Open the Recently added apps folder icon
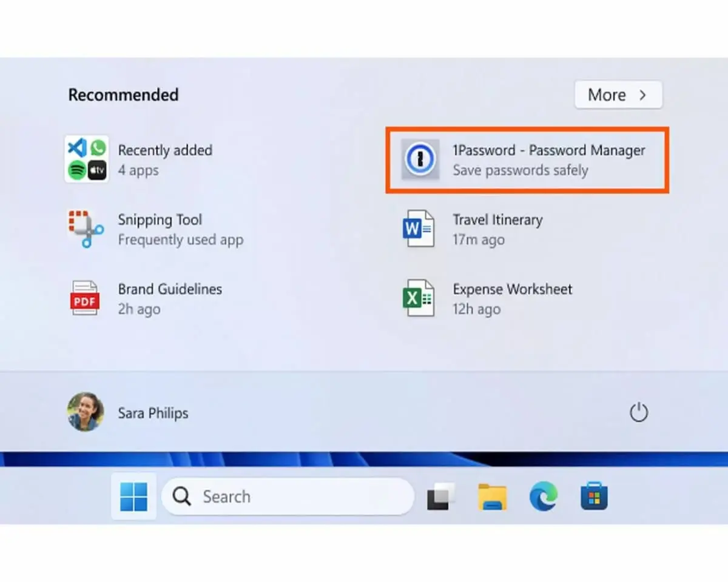 click(x=86, y=159)
